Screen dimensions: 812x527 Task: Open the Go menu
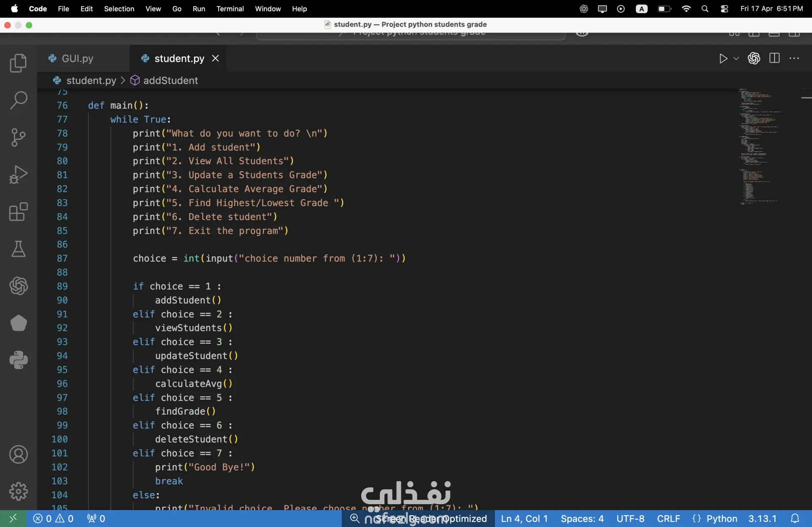177,9
